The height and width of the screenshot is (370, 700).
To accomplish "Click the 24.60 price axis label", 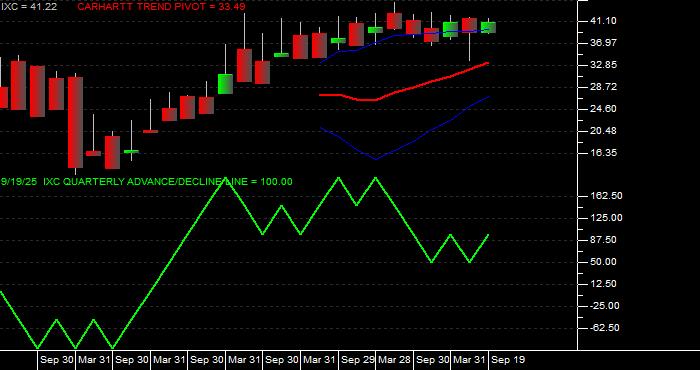I will pyautogui.click(x=592, y=109).
